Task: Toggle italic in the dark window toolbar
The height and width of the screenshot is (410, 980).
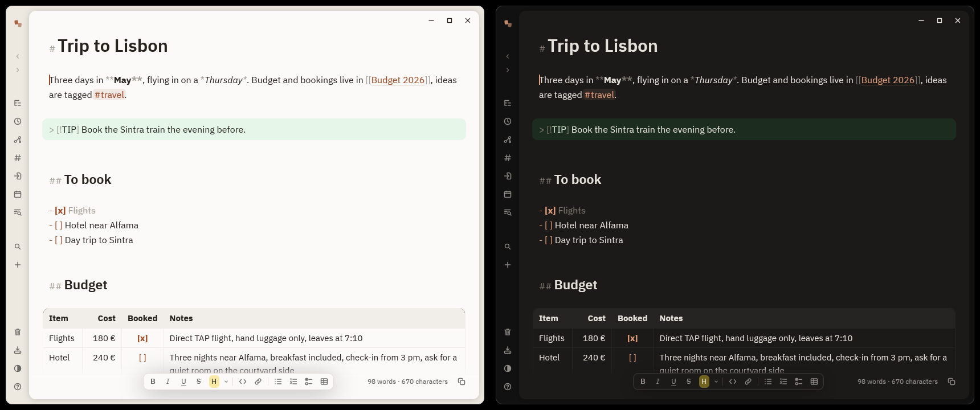Action: click(658, 382)
